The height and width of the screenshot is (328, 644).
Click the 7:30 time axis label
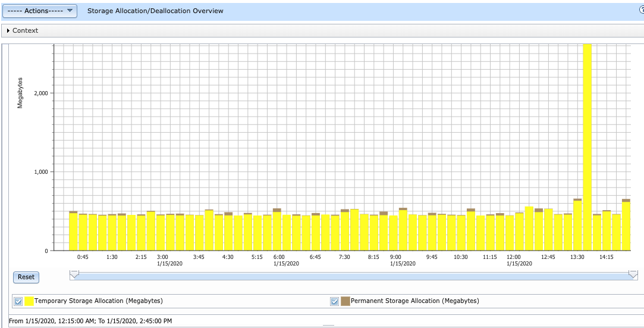click(x=344, y=257)
